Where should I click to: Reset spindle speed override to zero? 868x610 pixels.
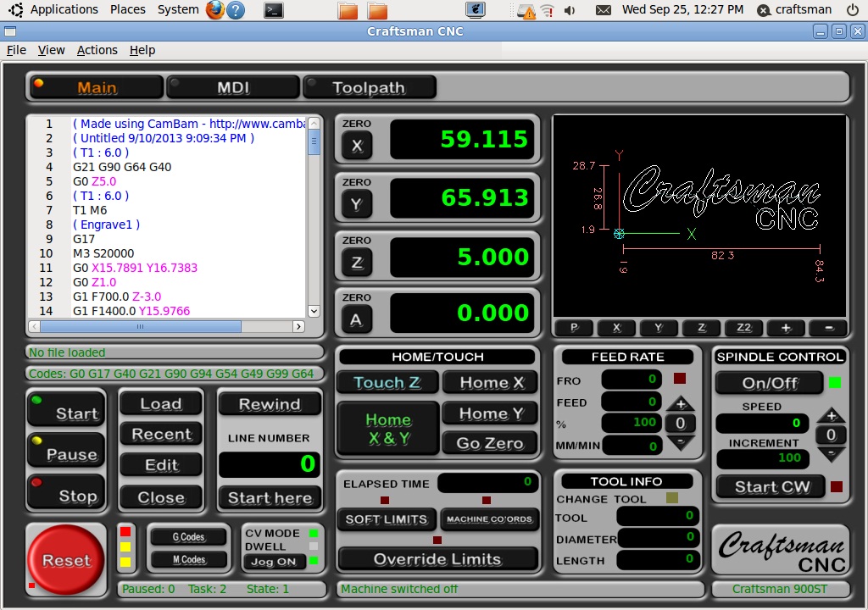[831, 435]
